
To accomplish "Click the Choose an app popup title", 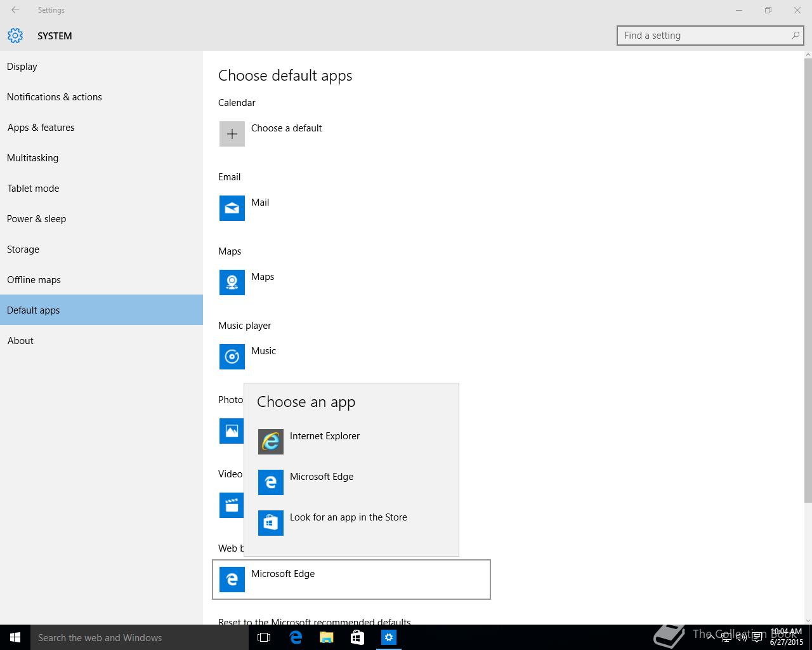I will 306,402.
